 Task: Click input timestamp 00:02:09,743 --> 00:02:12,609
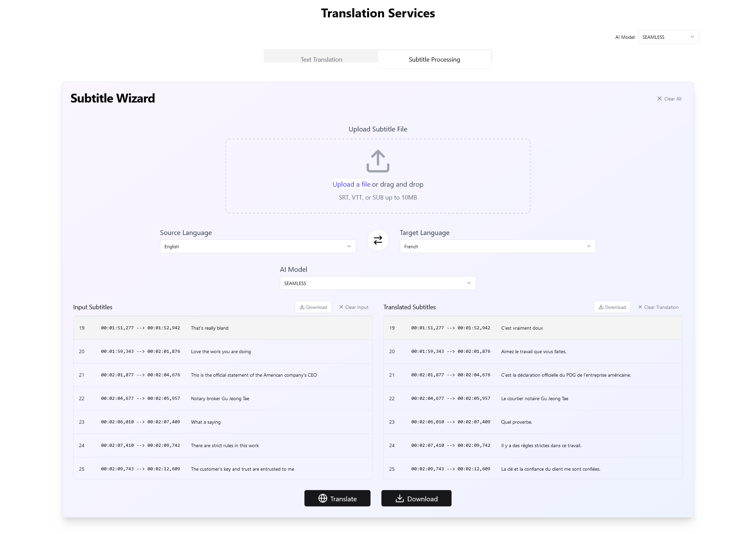pos(140,469)
